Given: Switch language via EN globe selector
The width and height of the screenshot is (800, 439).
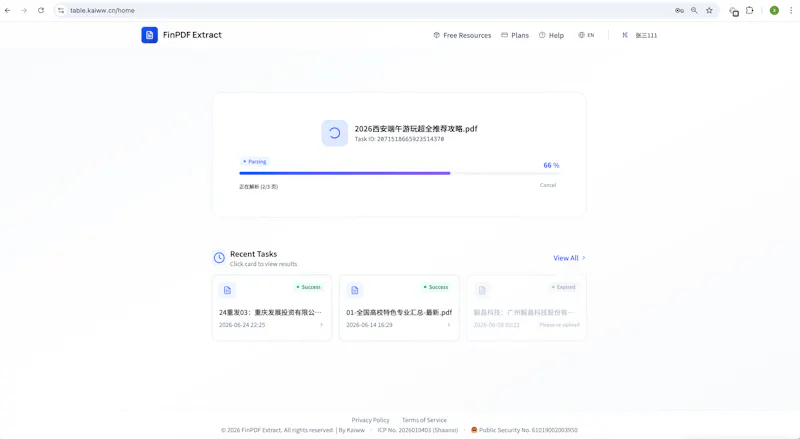Looking at the screenshot, I should click(x=586, y=35).
